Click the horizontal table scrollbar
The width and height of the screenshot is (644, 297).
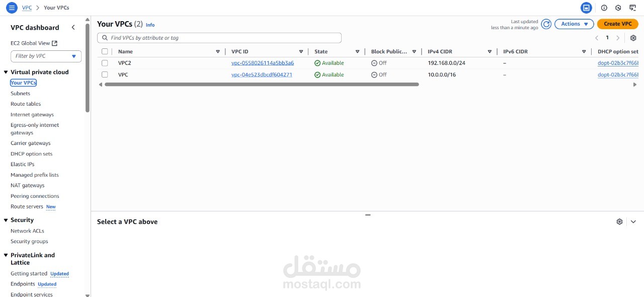click(262, 85)
